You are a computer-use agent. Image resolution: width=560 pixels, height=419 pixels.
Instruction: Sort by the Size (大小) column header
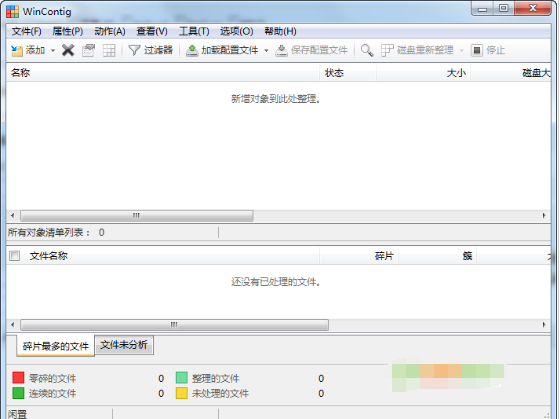pyautogui.click(x=424, y=73)
